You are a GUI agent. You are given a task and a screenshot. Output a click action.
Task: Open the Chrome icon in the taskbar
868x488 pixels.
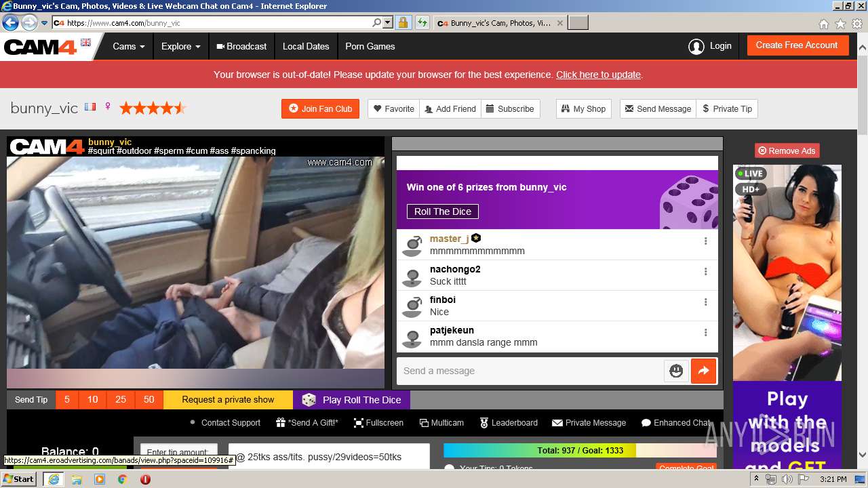[x=122, y=479]
